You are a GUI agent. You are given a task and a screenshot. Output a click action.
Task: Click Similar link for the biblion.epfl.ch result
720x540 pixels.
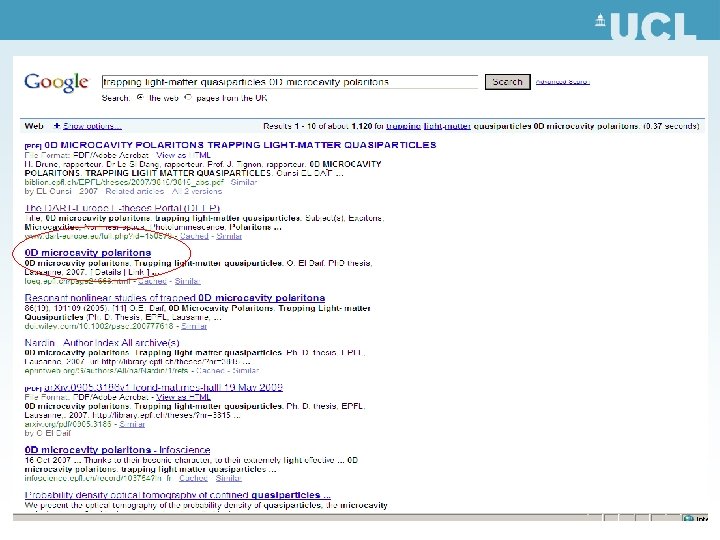243,182
